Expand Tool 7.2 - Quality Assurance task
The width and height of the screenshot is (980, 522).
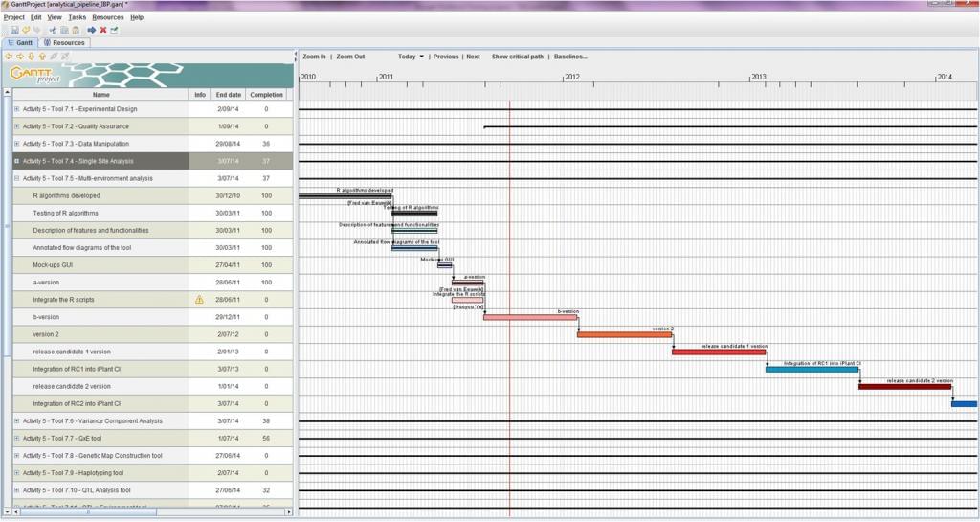(x=17, y=126)
